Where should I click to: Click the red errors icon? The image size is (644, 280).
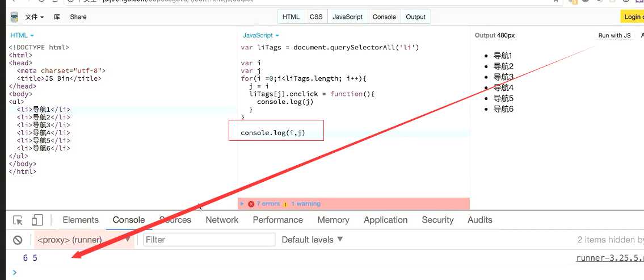pos(251,204)
